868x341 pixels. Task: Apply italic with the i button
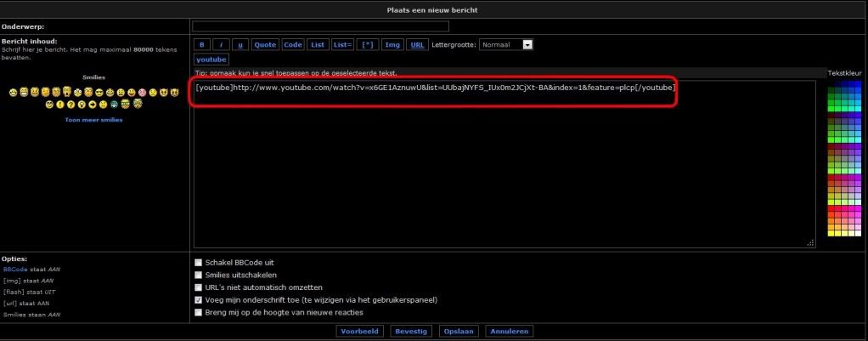pyautogui.click(x=220, y=45)
